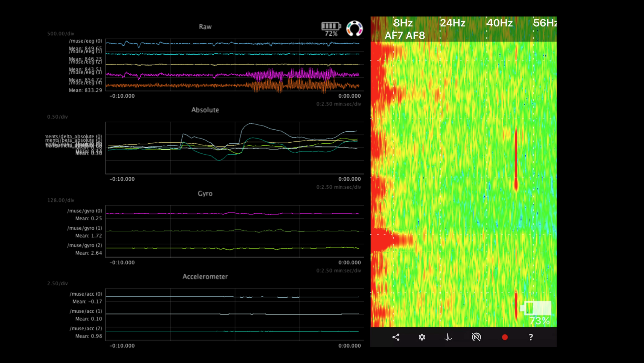This screenshot has width=644, height=363.
Task: Click the 128.00/div scale of Gyro graph
Action: pos(61,200)
